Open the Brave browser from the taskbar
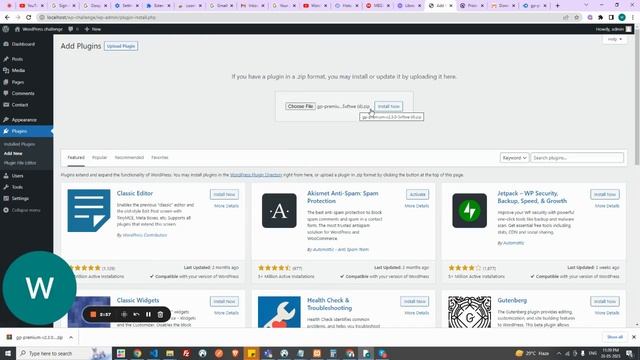Image resolution: width=640 pixels, height=360 pixels. [x=235, y=353]
